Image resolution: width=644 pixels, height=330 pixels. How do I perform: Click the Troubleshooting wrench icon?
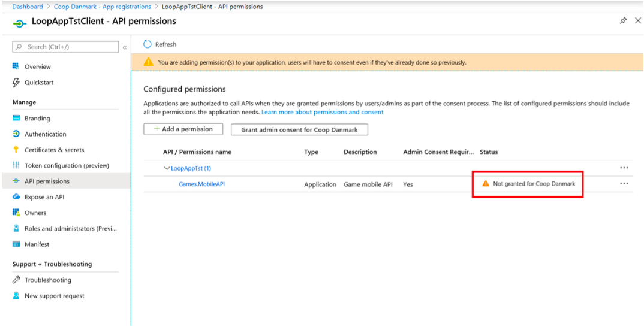(x=16, y=280)
